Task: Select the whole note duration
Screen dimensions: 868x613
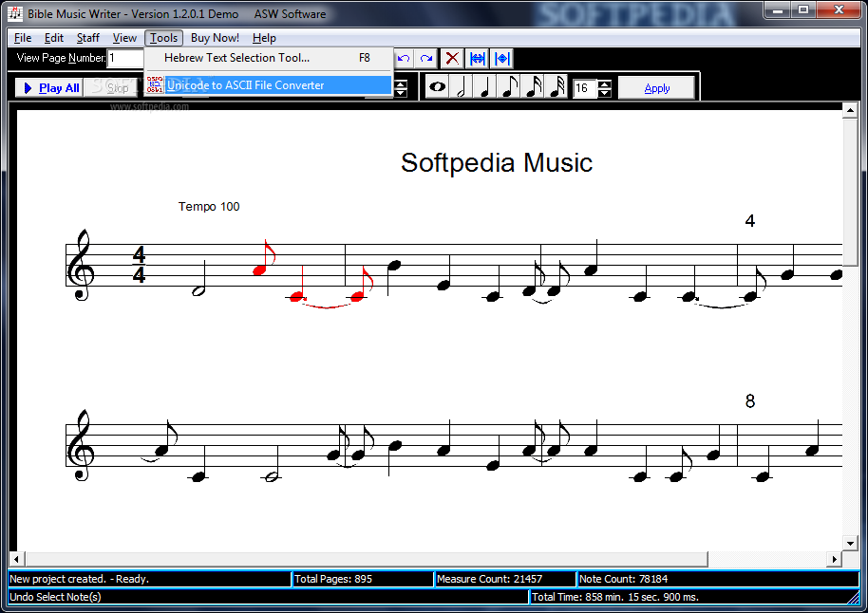Action: (x=437, y=87)
